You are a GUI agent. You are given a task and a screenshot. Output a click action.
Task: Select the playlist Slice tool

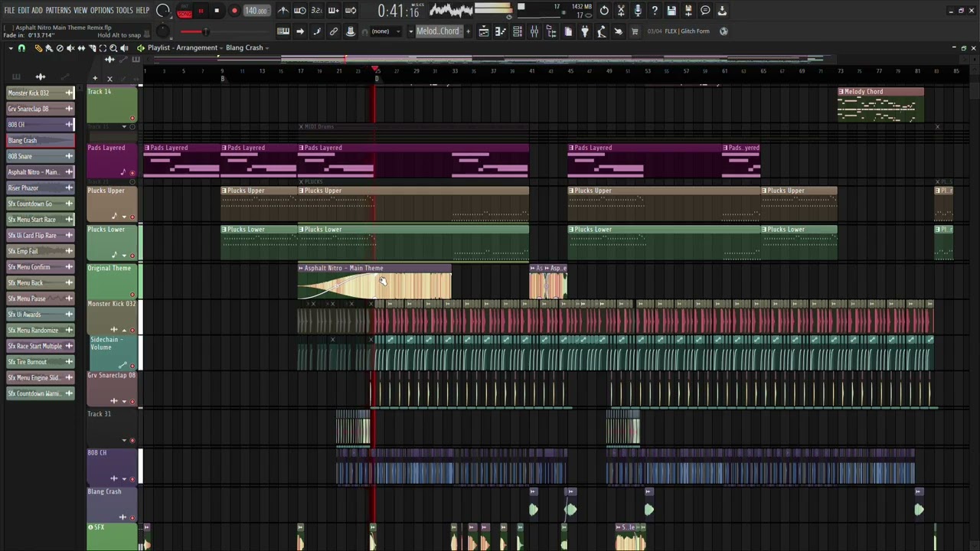pyautogui.click(x=92, y=48)
